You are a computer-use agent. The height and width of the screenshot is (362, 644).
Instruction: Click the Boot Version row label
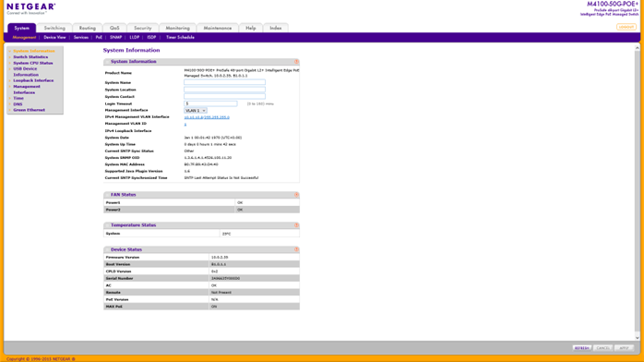[118, 264]
